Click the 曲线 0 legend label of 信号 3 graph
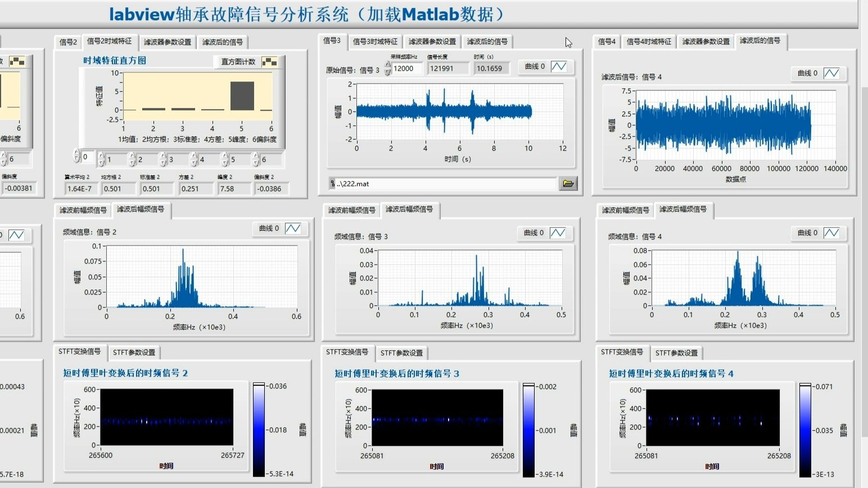Image resolution: width=868 pixels, height=488 pixels. tap(535, 66)
